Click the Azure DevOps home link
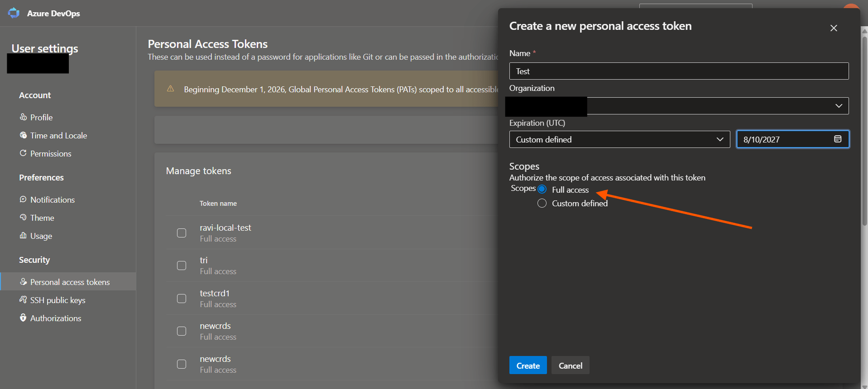 pyautogui.click(x=53, y=14)
